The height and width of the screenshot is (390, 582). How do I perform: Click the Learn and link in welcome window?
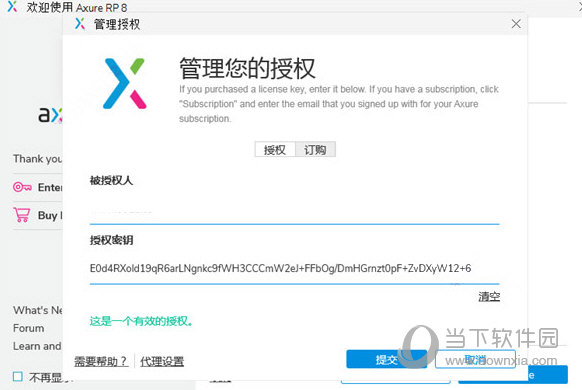(37, 346)
